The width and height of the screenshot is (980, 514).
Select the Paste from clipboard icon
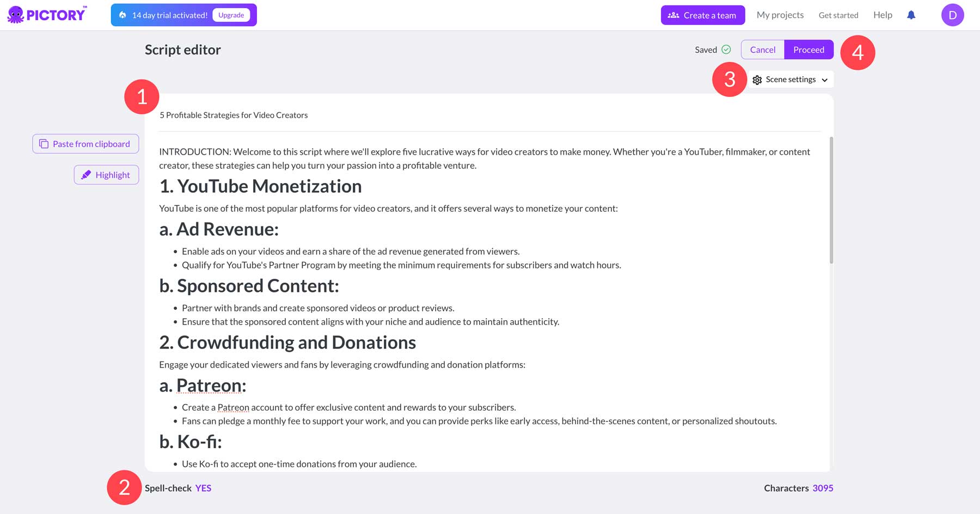(43, 144)
